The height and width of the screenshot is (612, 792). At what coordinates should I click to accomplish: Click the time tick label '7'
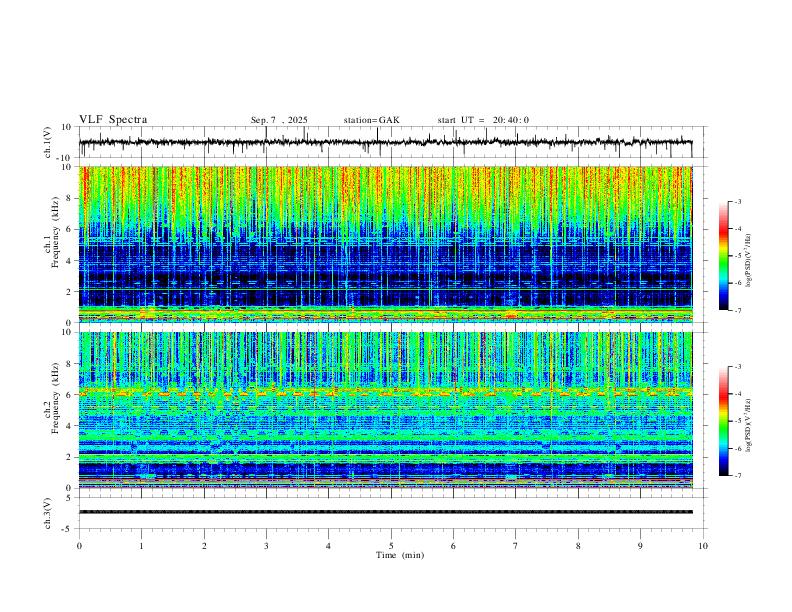pos(516,546)
